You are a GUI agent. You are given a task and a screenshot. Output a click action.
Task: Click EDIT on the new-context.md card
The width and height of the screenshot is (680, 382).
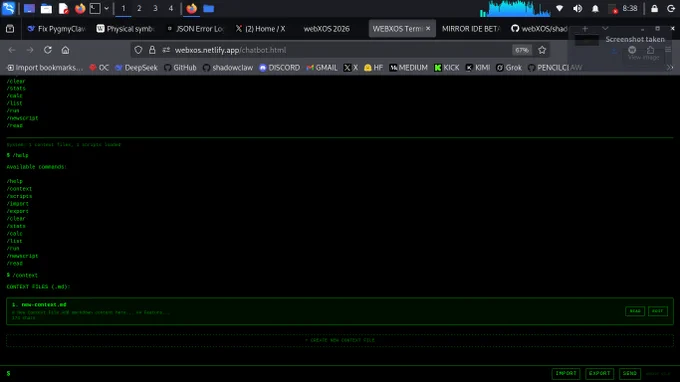tap(657, 311)
